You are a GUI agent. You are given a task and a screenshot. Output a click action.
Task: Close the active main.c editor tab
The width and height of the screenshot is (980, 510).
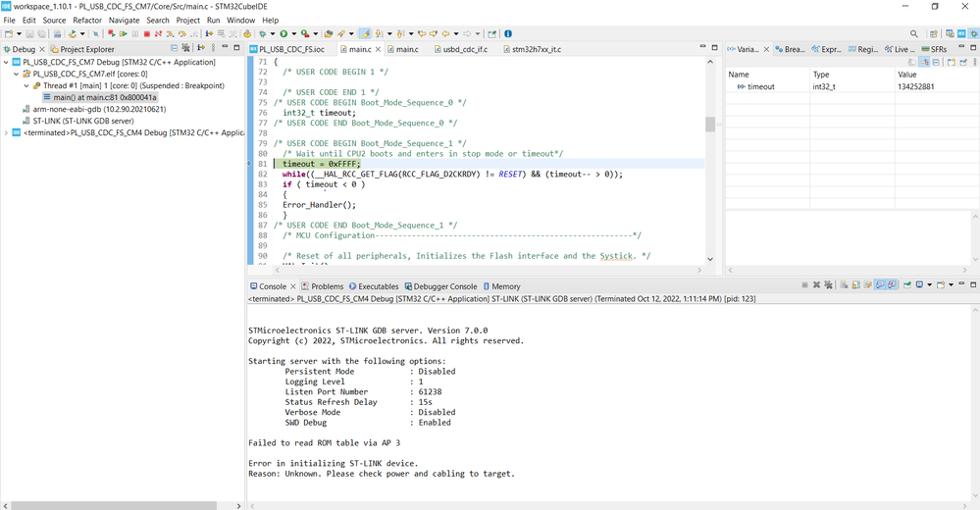click(x=378, y=49)
